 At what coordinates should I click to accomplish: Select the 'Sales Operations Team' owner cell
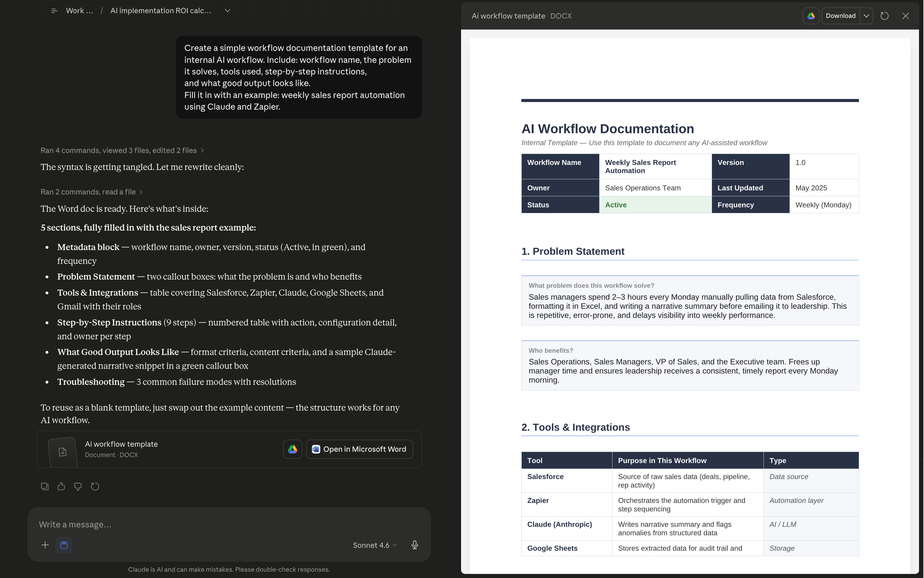[655, 188]
